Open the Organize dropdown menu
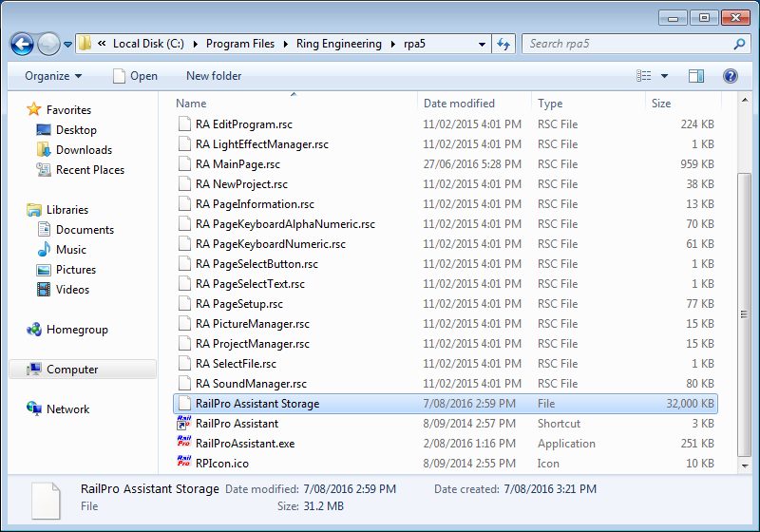760x532 pixels. (x=53, y=76)
